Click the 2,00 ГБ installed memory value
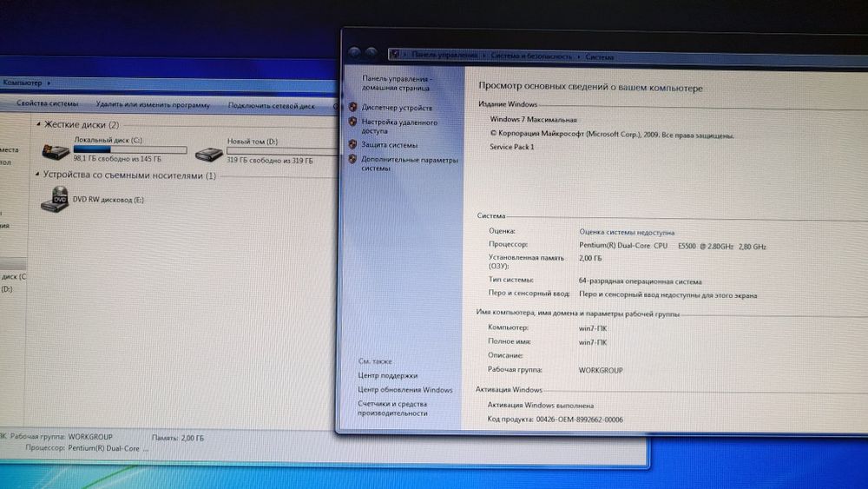 pyautogui.click(x=590, y=258)
